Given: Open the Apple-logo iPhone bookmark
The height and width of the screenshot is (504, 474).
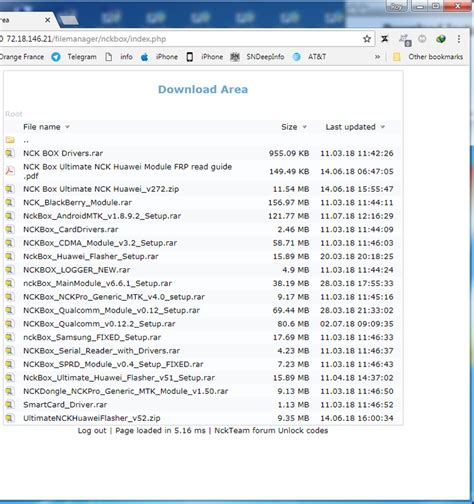Looking at the screenshot, I should click(x=159, y=57).
